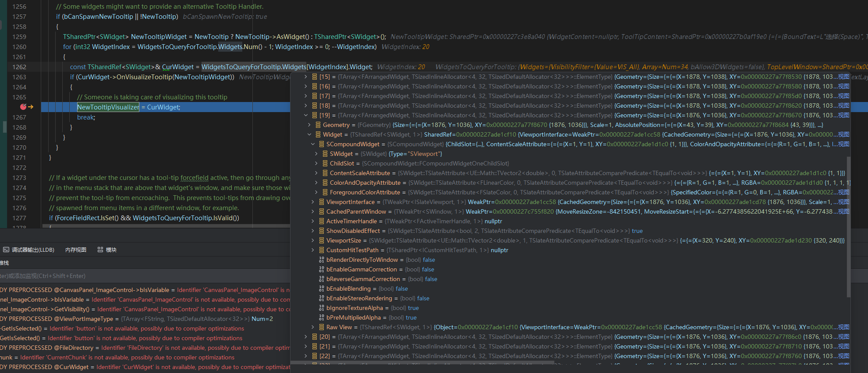868x373 pixels.
Task: Click the console icon beside 调试器输出(LLDB)
Action: pyautogui.click(x=6, y=250)
